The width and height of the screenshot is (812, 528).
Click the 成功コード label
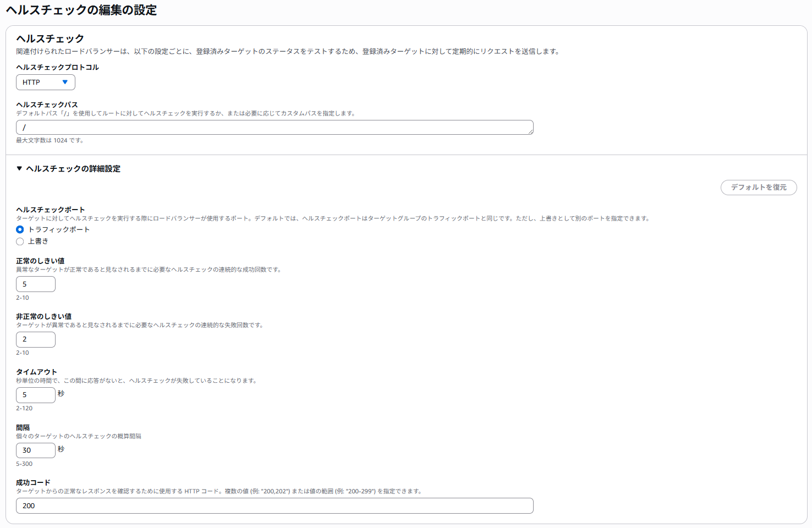tap(33, 482)
